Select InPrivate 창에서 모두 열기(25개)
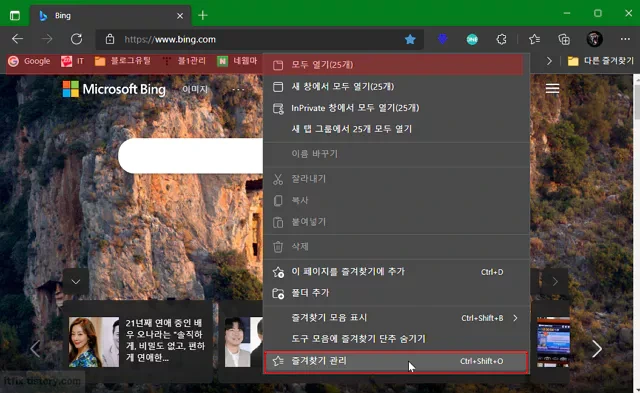The height and width of the screenshot is (393, 640). [x=397, y=108]
